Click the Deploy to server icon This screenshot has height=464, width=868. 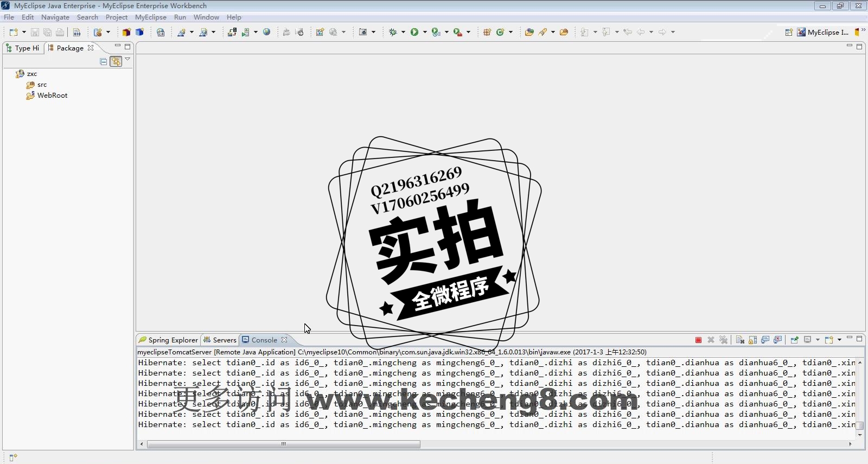[232, 32]
